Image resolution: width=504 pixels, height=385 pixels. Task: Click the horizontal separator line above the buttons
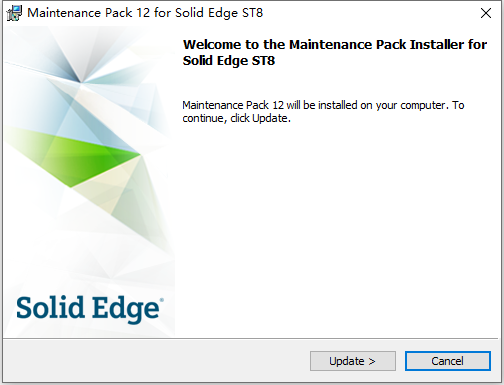pos(252,339)
